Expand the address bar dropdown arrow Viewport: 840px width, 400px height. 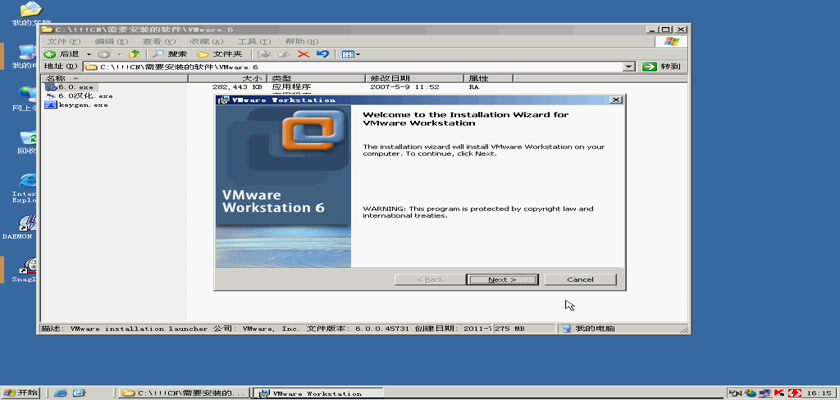click(629, 67)
